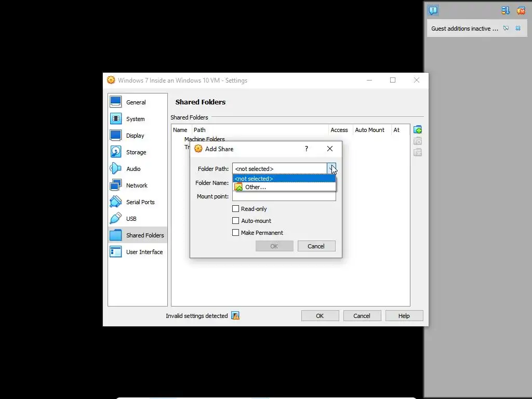Click the Path column header
Image resolution: width=532 pixels, height=399 pixels.
(x=260, y=129)
